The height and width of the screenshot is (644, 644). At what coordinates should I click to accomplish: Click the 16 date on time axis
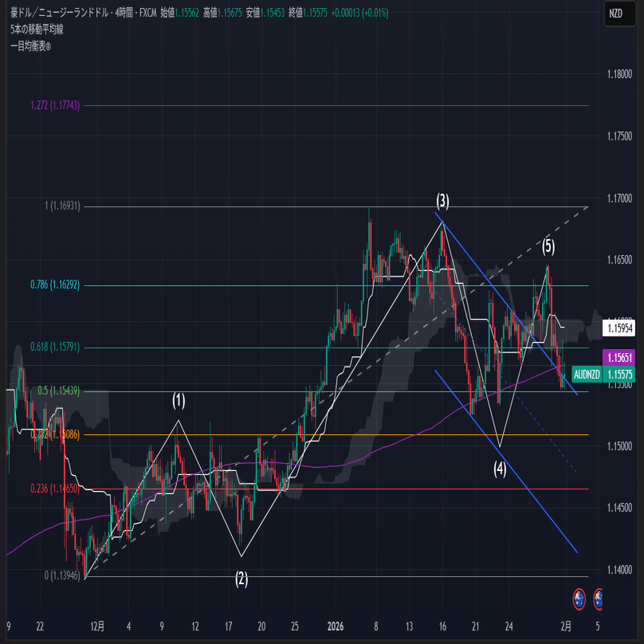coord(442,626)
